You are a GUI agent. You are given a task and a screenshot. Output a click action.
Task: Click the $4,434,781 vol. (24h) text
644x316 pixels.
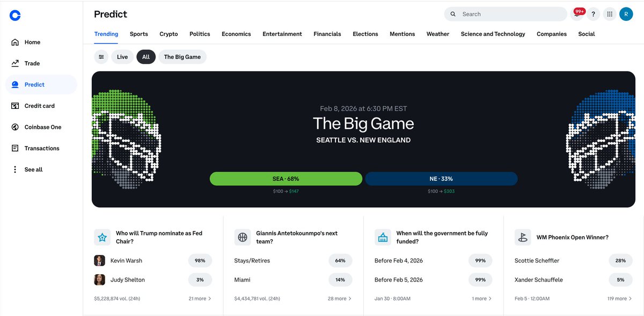click(x=258, y=298)
